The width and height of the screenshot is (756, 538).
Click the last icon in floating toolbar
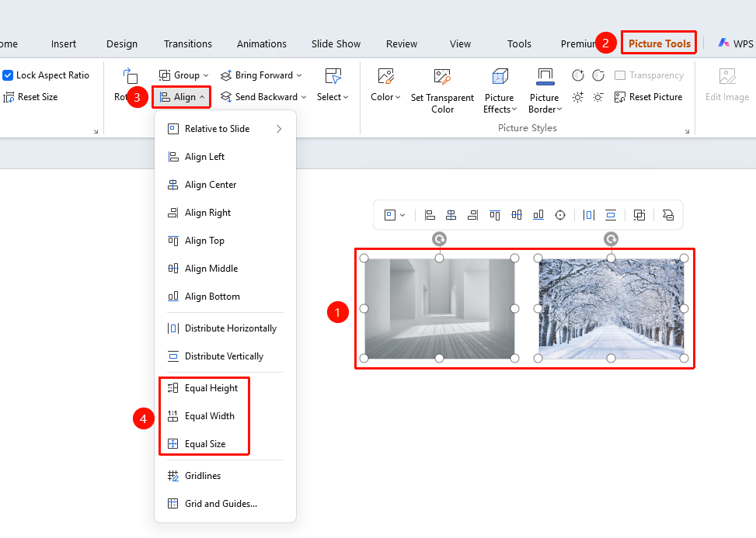coord(668,215)
